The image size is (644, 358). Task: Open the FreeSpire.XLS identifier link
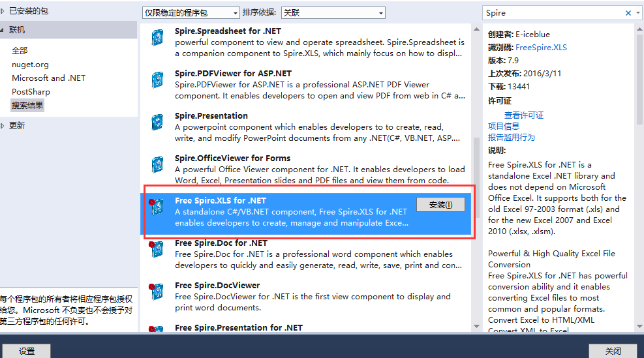click(x=541, y=47)
